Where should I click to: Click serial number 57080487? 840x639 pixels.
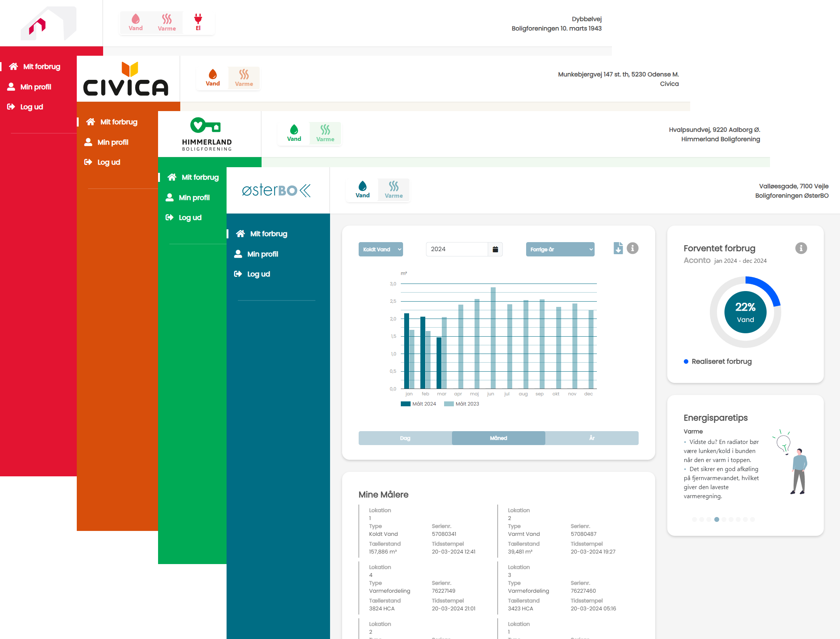[x=583, y=534]
